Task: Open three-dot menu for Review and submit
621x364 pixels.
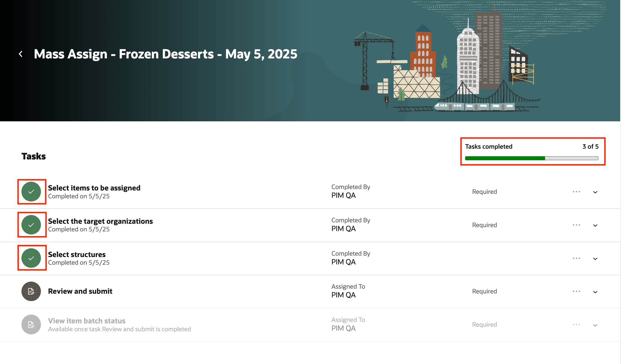Action: pos(576,291)
